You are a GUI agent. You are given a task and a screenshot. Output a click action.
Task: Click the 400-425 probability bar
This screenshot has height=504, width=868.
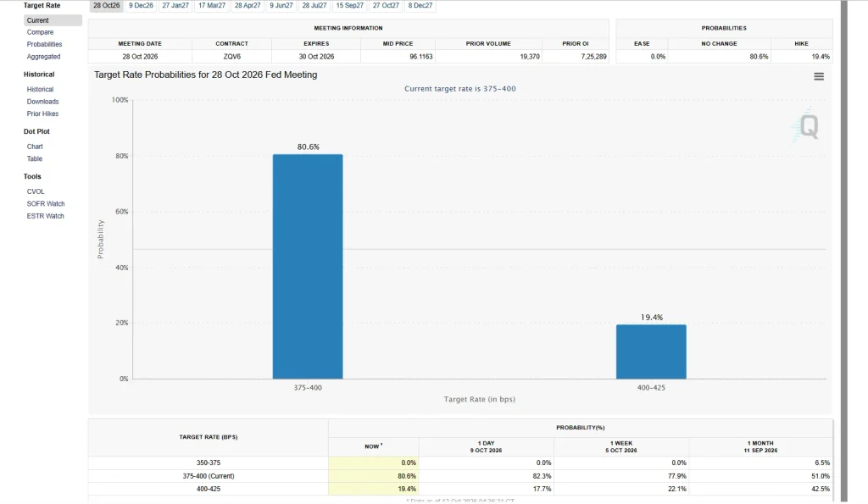click(x=651, y=352)
